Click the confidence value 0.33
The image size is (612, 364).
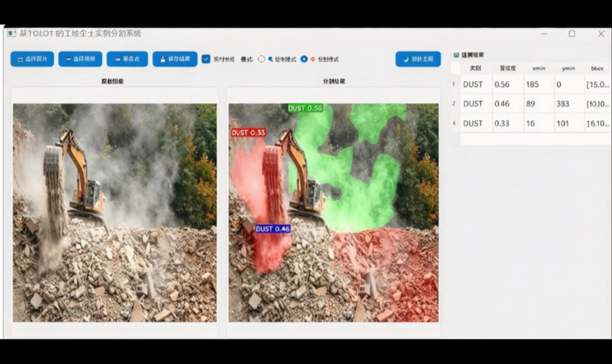click(508, 123)
